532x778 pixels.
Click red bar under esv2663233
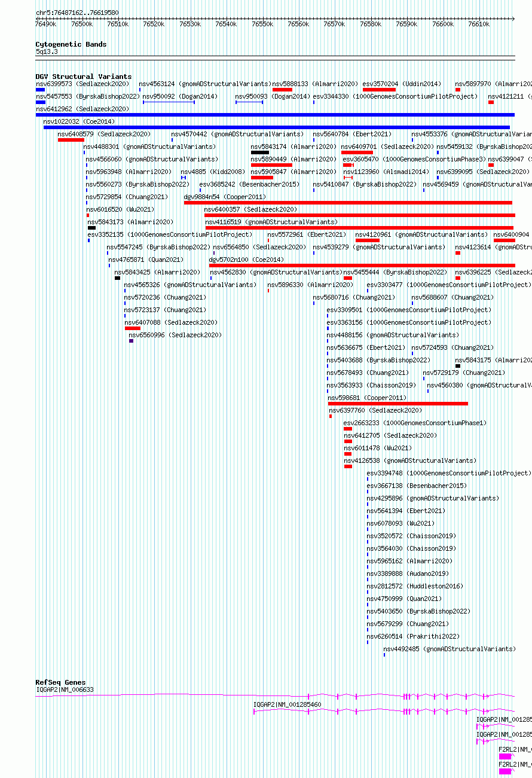[348, 429]
